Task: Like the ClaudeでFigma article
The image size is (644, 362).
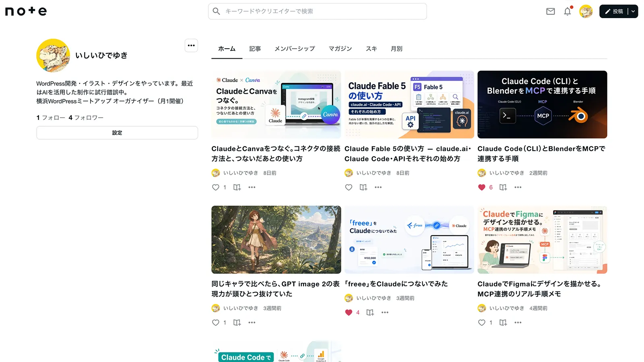Action: click(481, 322)
